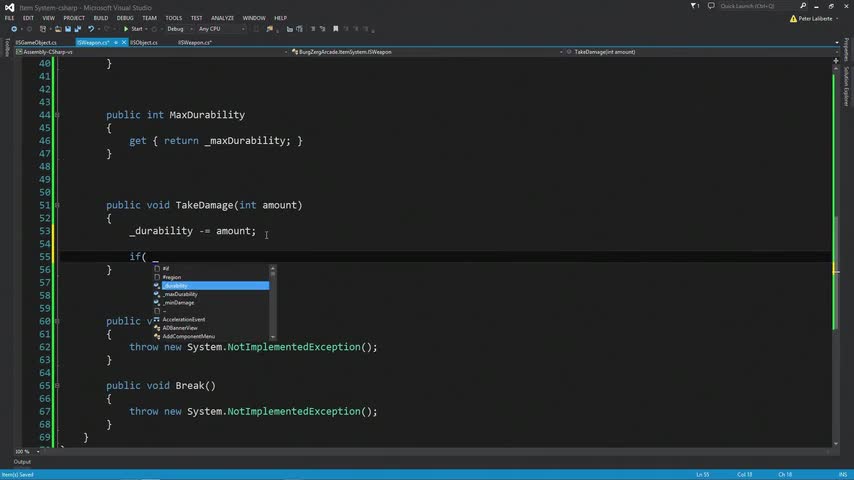Open the document tab list dropdown arrow

click(x=837, y=42)
